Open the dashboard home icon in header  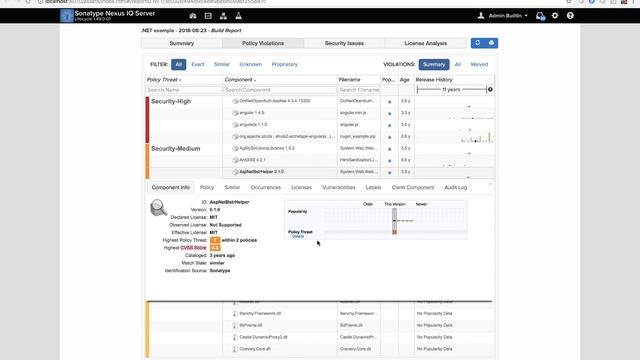(x=193, y=16)
